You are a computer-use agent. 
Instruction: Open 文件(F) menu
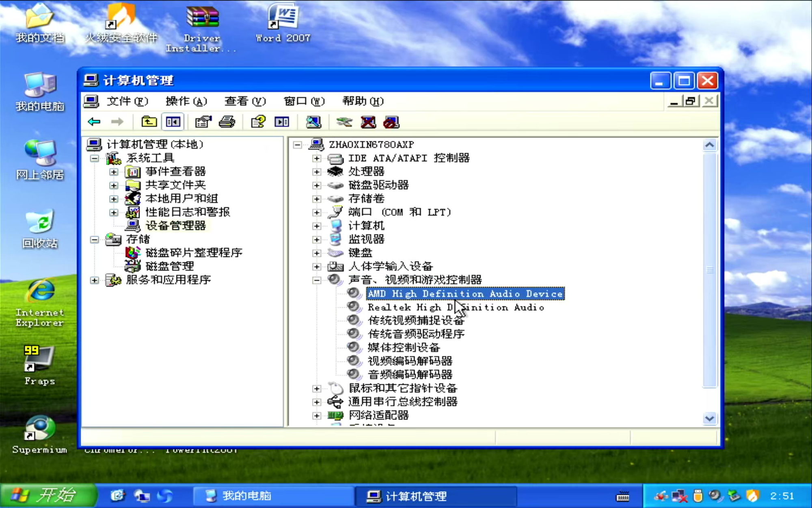point(127,101)
